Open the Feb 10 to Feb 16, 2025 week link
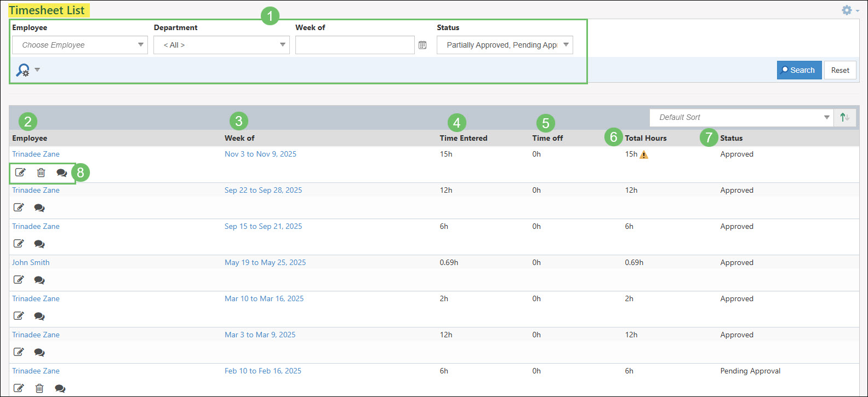 (x=263, y=371)
